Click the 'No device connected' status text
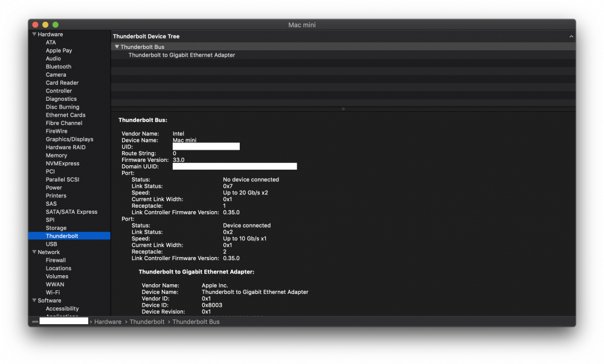604x364 pixels. tap(251, 179)
